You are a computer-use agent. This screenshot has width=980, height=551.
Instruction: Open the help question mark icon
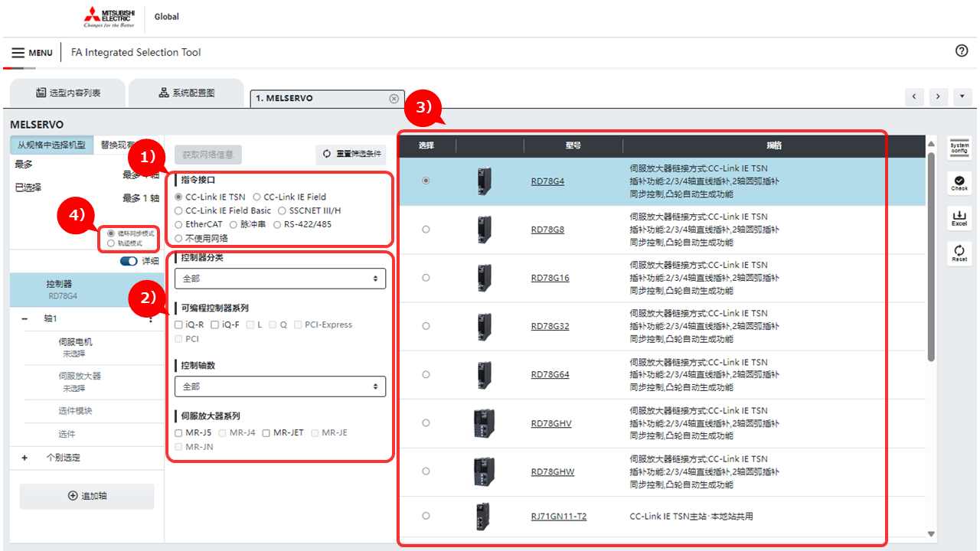click(x=962, y=51)
